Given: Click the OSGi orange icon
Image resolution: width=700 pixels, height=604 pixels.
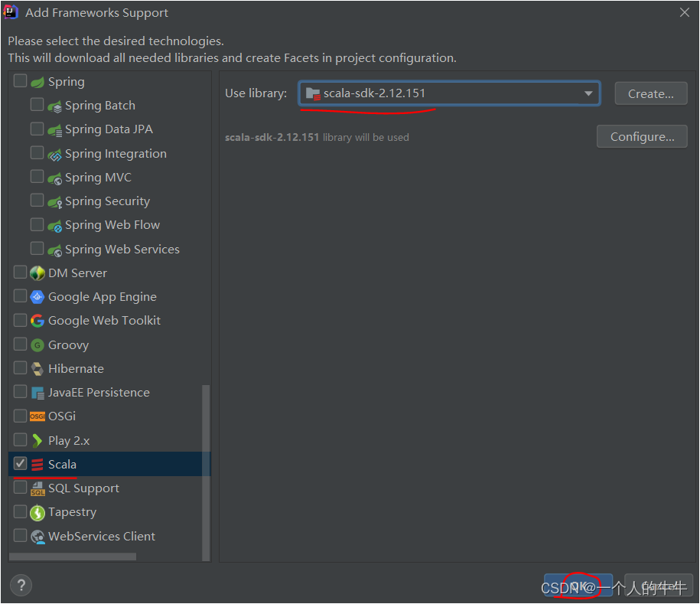Looking at the screenshot, I should tap(37, 416).
